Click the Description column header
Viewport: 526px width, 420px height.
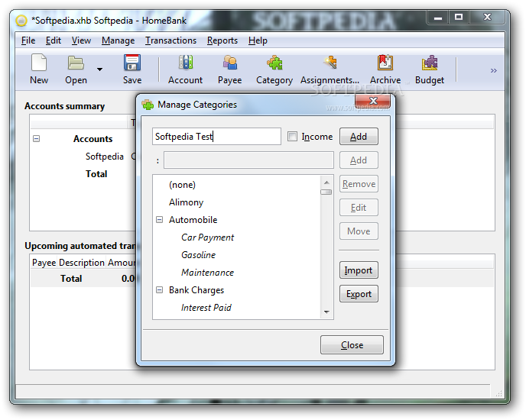[82, 263]
